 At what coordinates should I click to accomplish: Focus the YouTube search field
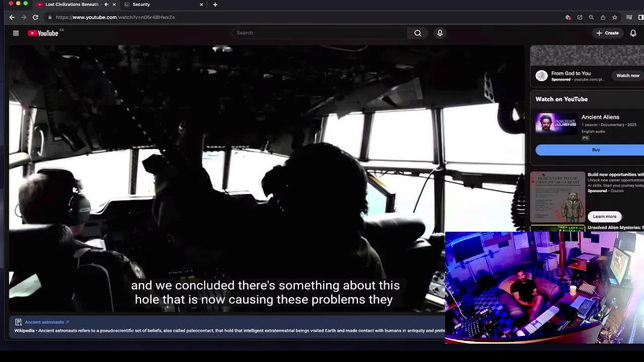click(319, 33)
